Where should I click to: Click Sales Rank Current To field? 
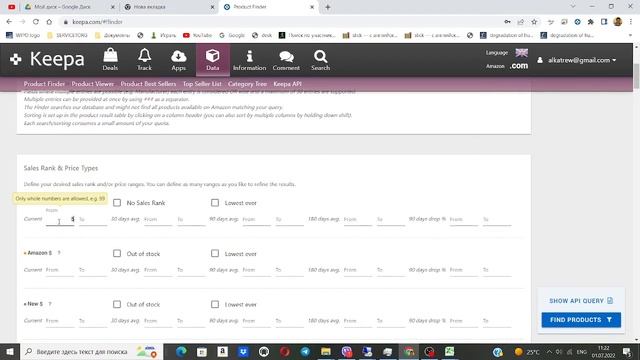pos(93,220)
